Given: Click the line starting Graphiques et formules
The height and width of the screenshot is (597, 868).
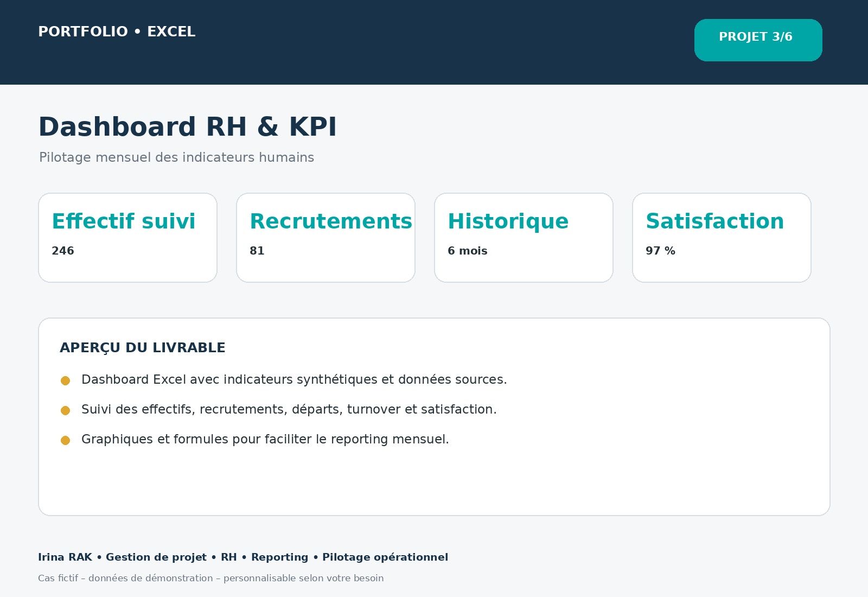Looking at the screenshot, I should pyautogui.click(x=265, y=439).
